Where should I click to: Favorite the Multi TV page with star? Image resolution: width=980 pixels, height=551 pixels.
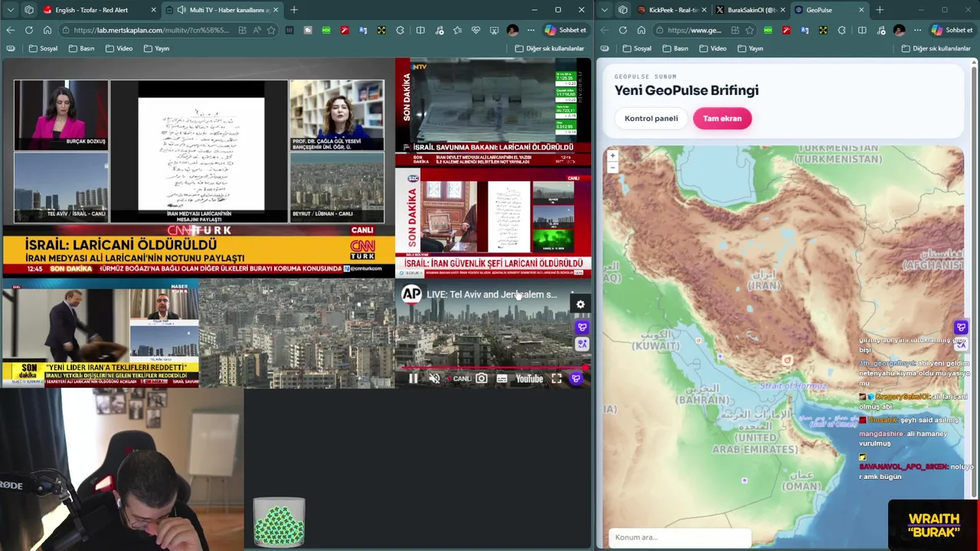click(272, 30)
